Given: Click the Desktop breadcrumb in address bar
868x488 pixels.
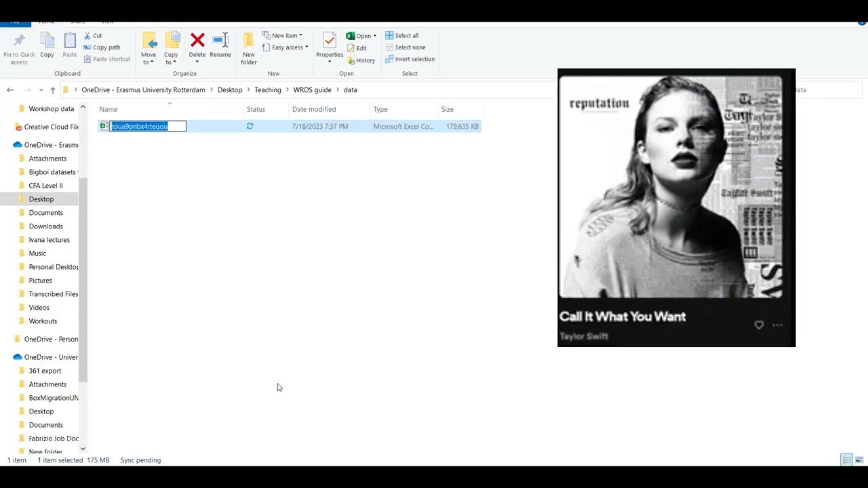Looking at the screenshot, I should point(230,89).
